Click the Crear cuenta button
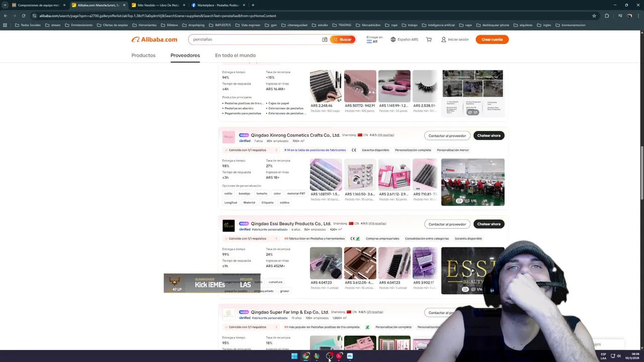This screenshot has height=362, width=644. click(x=492, y=39)
